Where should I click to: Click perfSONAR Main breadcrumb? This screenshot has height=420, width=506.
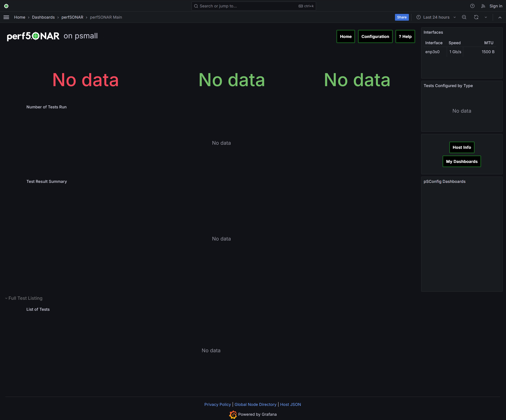click(106, 17)
